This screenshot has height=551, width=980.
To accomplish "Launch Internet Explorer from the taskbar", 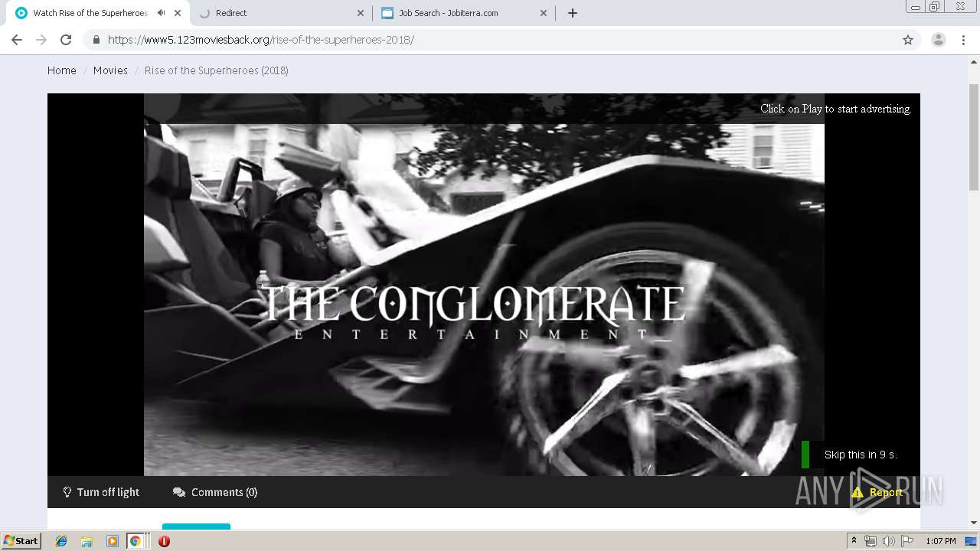I will click(x=61, y=541).
